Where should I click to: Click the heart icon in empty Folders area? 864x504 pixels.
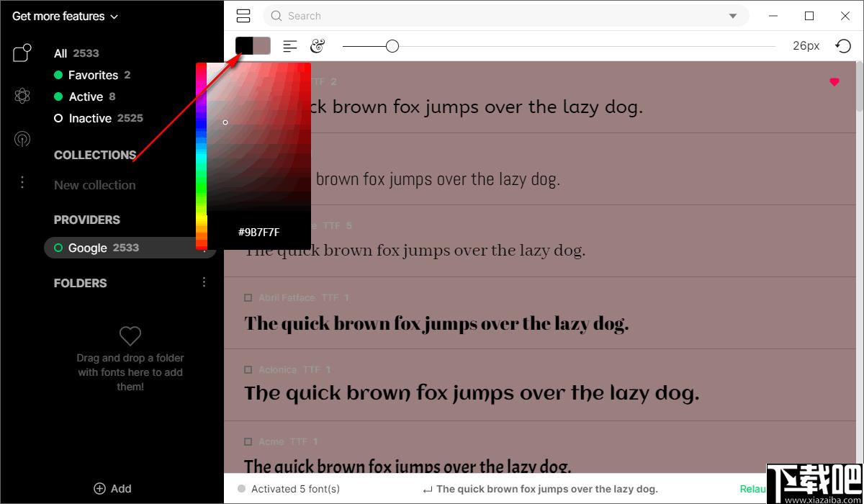[x=130, y=336]
